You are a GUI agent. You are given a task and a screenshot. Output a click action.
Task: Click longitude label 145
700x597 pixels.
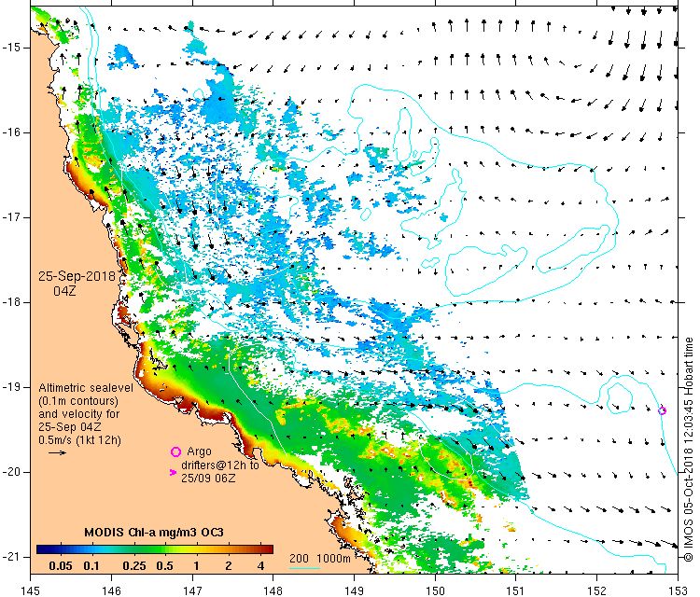[31, 591]
